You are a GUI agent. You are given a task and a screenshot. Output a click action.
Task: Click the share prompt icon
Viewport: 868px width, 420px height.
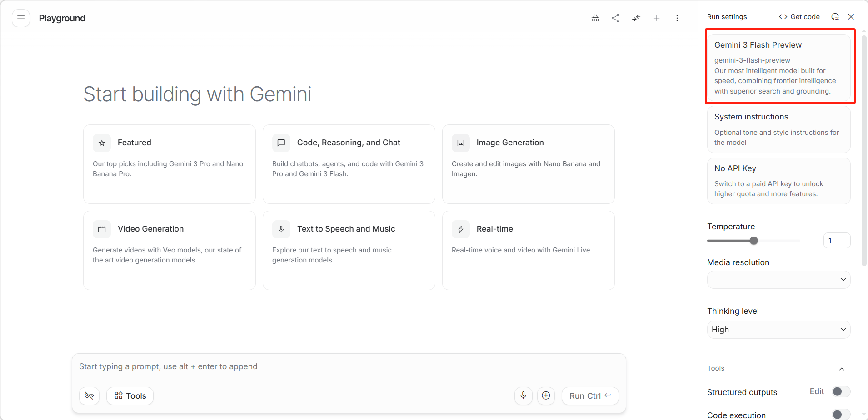coord(616,18)
